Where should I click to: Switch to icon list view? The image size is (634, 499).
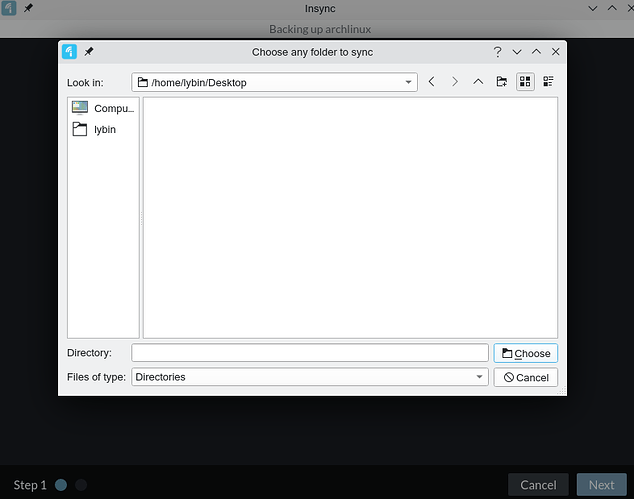pyautogui.click(x=525, y=82)
